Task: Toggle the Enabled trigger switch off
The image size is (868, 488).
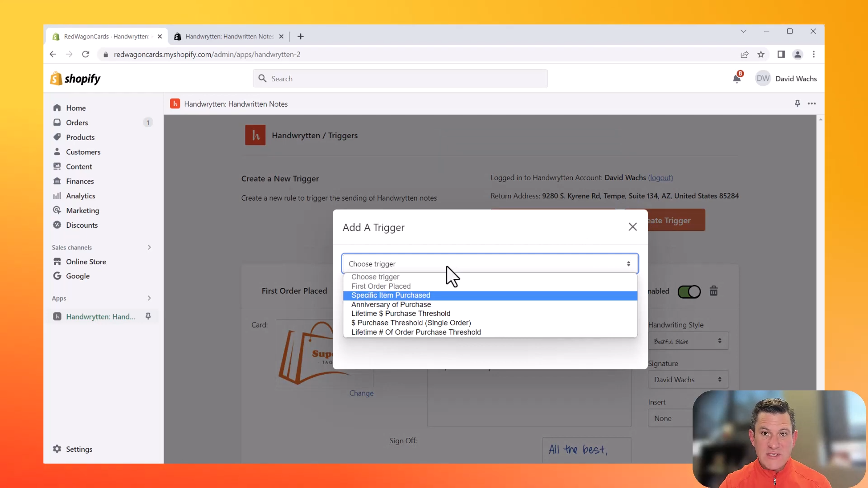Action: tap(689, 291)
